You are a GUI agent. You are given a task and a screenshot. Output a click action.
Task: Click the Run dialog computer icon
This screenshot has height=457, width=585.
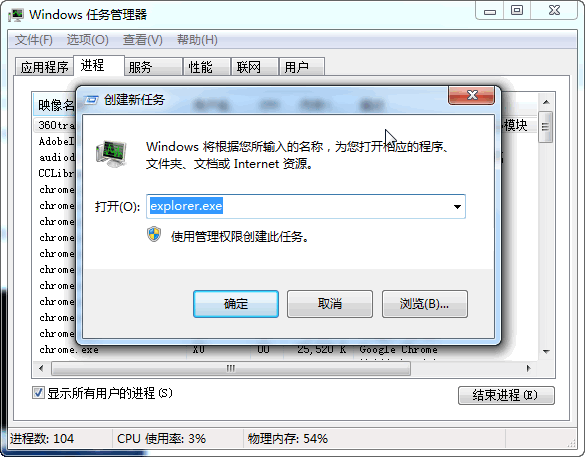[111, 154]
